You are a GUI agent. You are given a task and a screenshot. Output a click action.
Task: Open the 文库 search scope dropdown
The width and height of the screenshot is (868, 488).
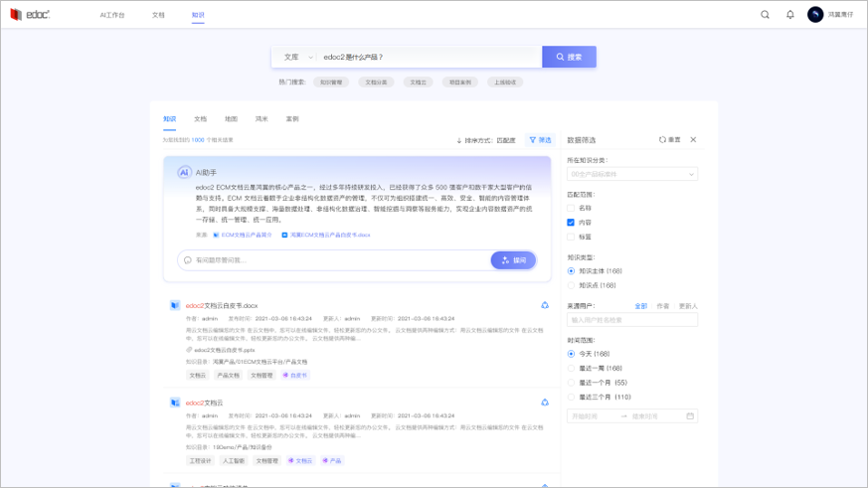[x=298, y=57]
